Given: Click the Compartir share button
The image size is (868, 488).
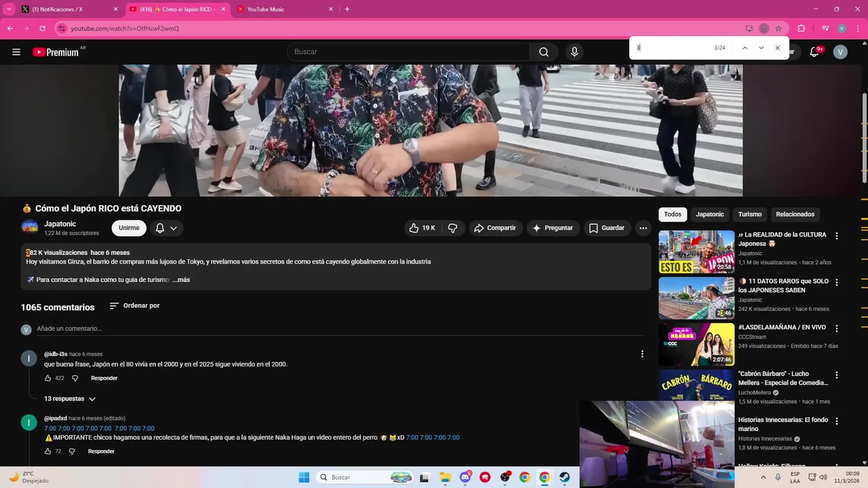Looking at the screenshot, I should coord(495,228).
